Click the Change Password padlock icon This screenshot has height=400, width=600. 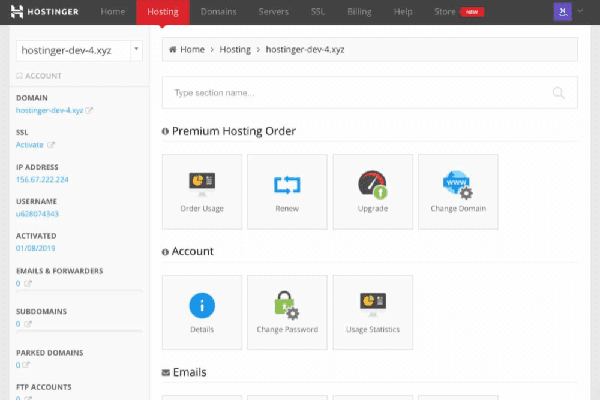coord(287,305)
